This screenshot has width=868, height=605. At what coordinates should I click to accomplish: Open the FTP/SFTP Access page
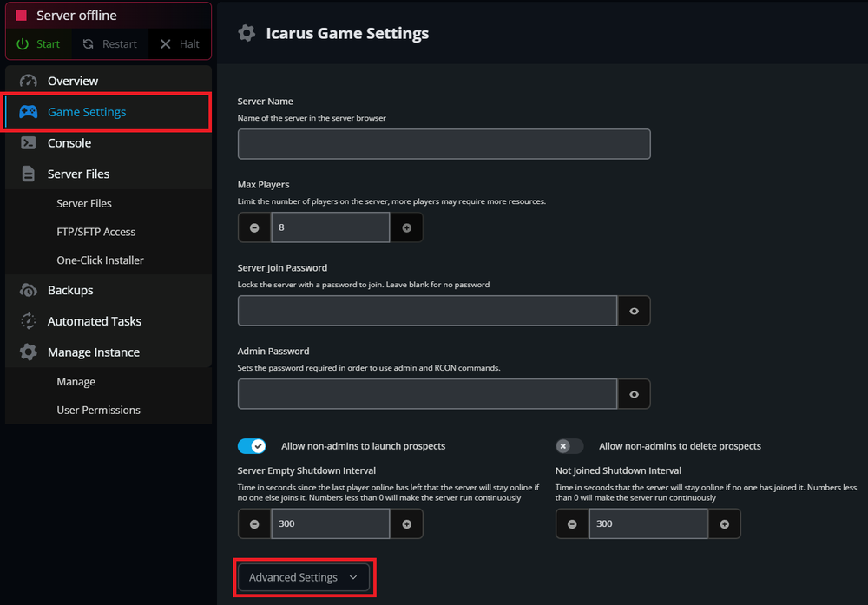point(95,231)
